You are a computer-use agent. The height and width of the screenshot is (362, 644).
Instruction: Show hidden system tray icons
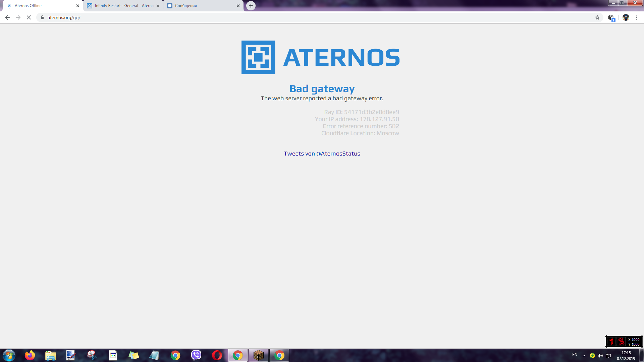584,356
